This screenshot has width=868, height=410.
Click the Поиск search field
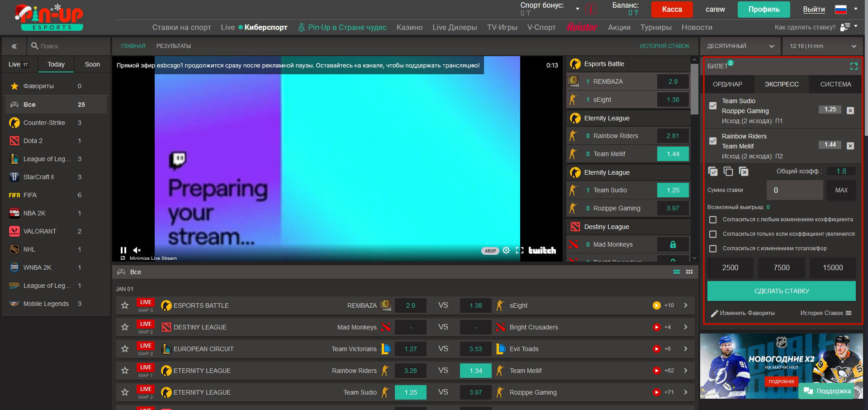69,46
